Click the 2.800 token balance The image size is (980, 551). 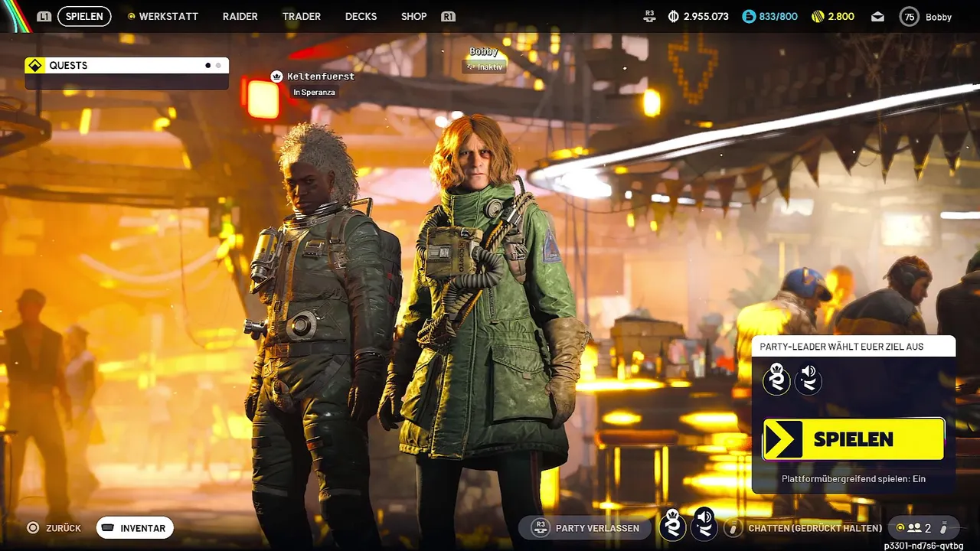point(841,16)
